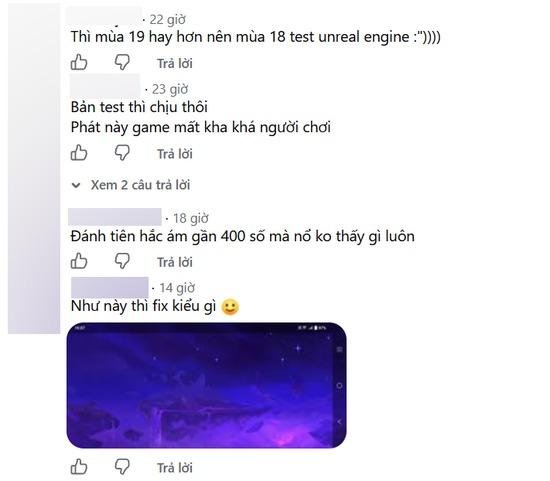This screenshot has width=550, height=481.
Task: Dislike the 'Bản test thì chịu thôi' comment
Action: [x=122, y=153]
